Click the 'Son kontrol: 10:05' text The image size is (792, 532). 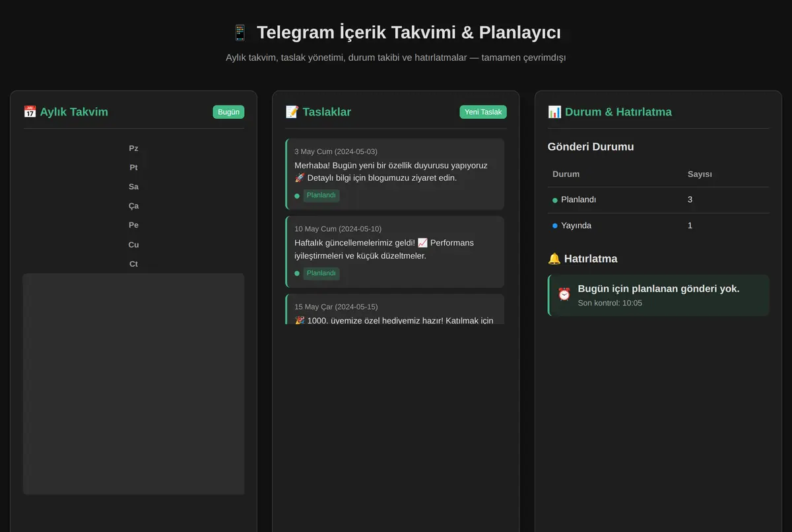[x=610, y=303]
